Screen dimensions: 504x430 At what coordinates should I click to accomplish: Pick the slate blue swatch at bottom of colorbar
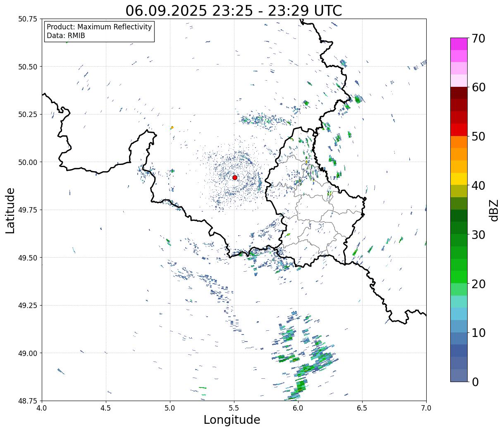pyautogui.click(x=459, y=375)
